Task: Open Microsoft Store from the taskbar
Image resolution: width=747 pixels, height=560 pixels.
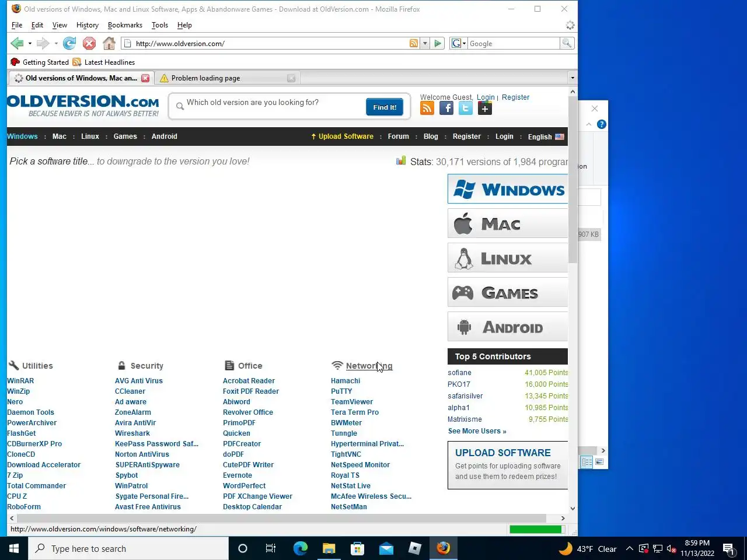Action: click(357, 548)
